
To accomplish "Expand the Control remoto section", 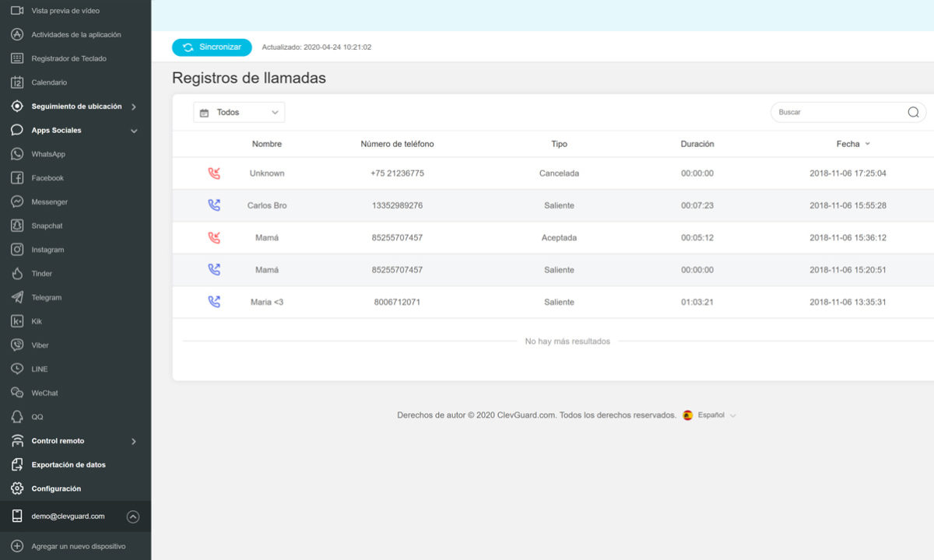I will tap(134, 441).
